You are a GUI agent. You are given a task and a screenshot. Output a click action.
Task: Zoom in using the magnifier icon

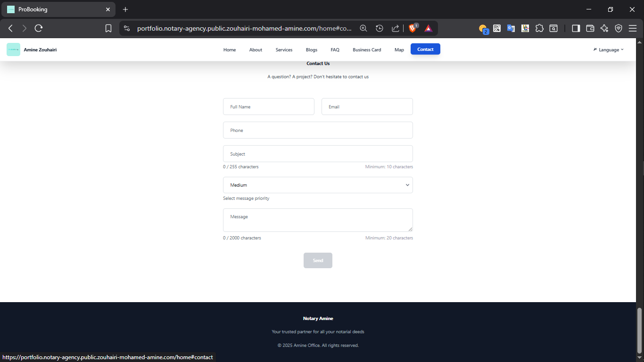point(363,28)
